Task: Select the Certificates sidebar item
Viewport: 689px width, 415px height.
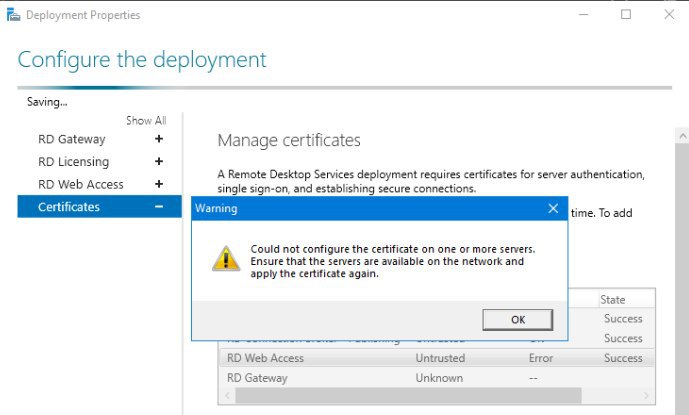Action: point(99,207)
